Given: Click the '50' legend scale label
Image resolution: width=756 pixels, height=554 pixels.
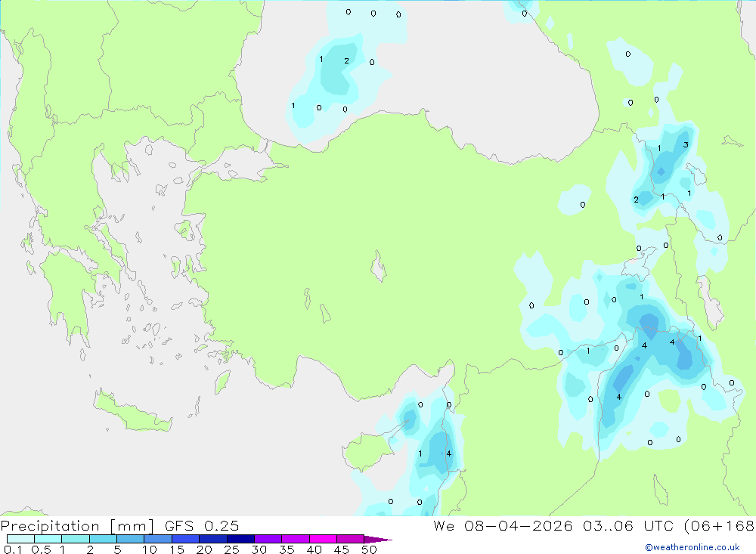Looking at the screenshot, I should click(x=370, y=549).
